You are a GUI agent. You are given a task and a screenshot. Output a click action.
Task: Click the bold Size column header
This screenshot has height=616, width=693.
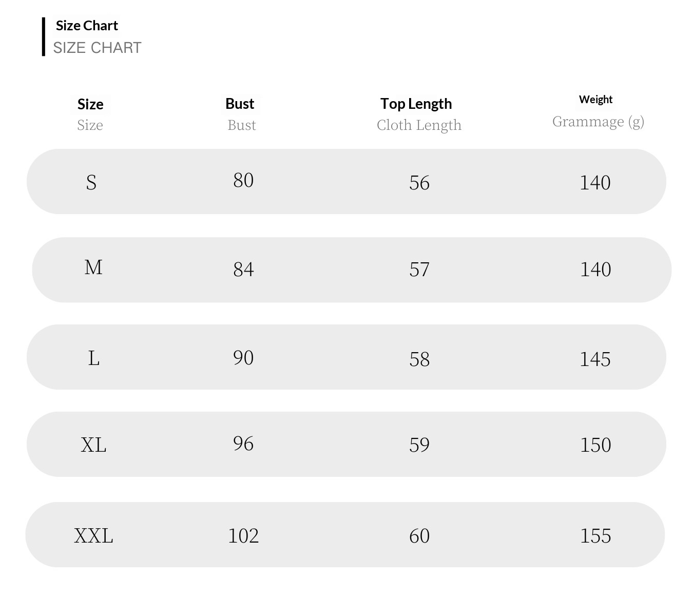pyautogui.click(x=90, y=104)
